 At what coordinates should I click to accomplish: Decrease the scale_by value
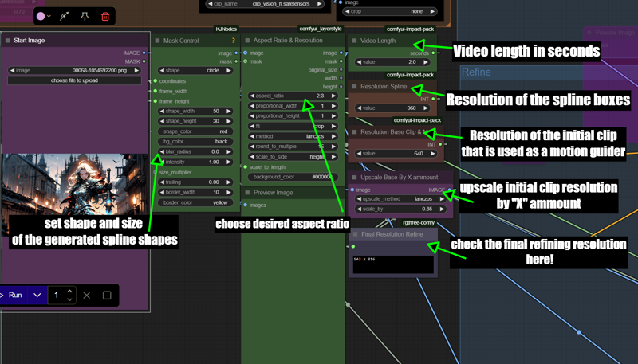click(x=359, y=209)
